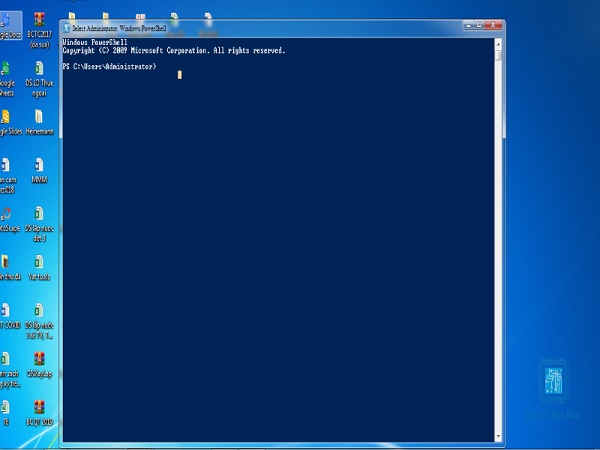Minimize the PowerShell window
This screenshot has width=600, height=450.
tap(468, 25)
